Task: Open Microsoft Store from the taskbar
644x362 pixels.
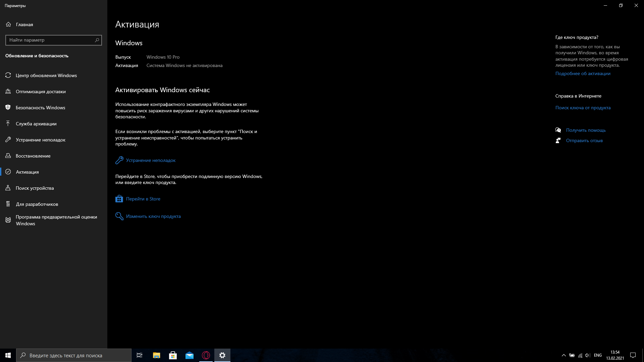Action: click(173, 355)
